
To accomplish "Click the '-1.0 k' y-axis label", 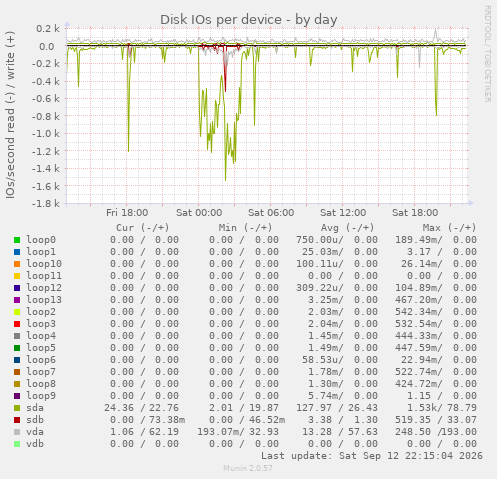I will coord(46,134).
